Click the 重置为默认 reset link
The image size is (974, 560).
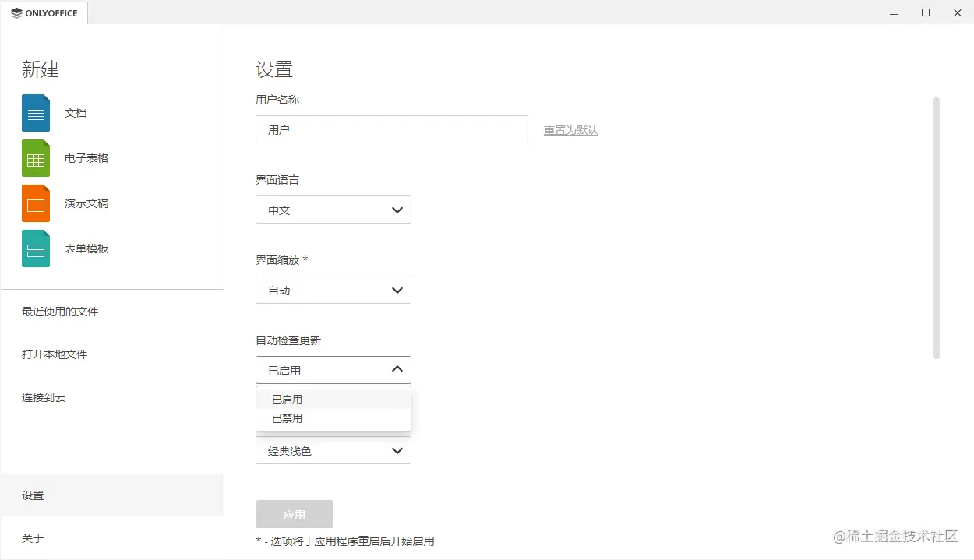pos(570,130)
